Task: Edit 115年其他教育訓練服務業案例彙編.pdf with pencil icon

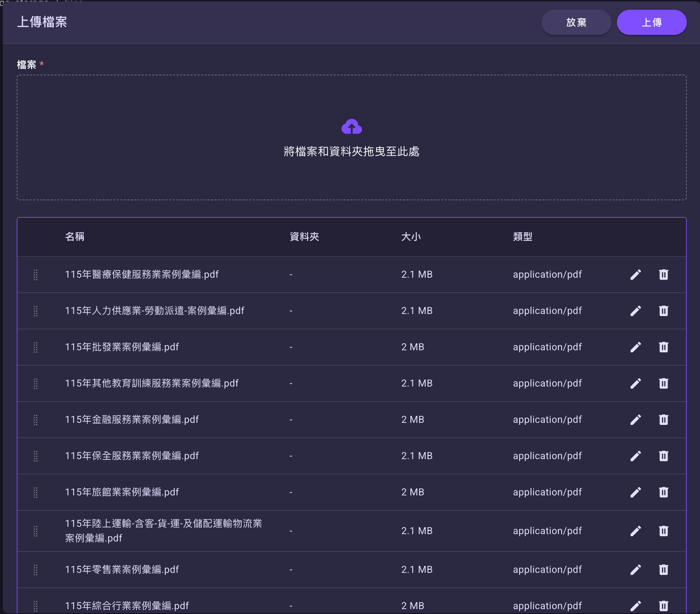Action: tap(635, 383)
